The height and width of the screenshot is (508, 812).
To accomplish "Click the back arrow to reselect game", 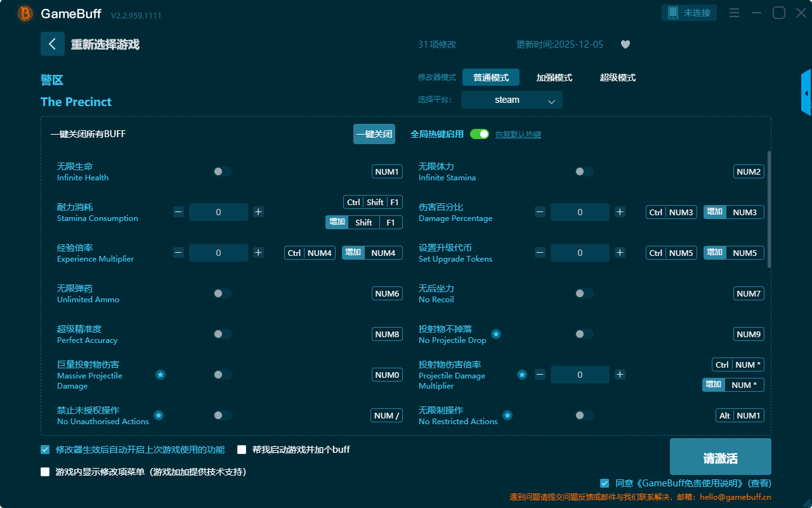I will (53, 44).
